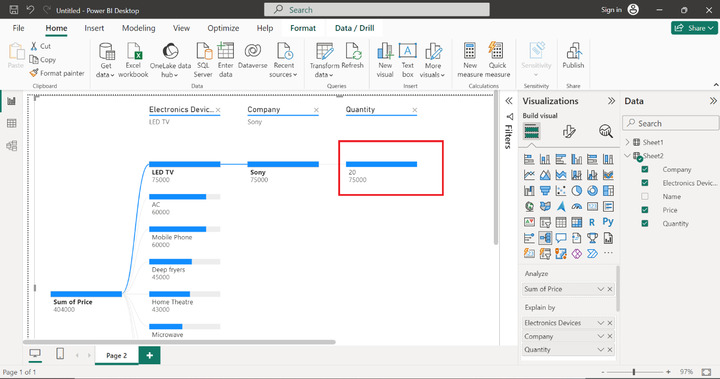Image resolution: width=720 pixels, height=379 pixels.
Task: Uncheck the Price field checkbox
Action: [x=645, y=210]
